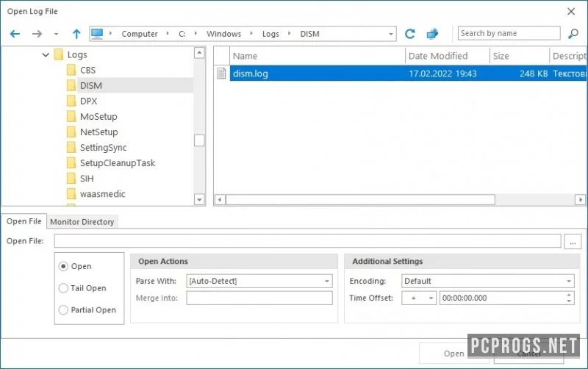The height and width of the screenshot is (369, 588).
Task: Select the Partial Open radio option
Action: coord(63,309)
